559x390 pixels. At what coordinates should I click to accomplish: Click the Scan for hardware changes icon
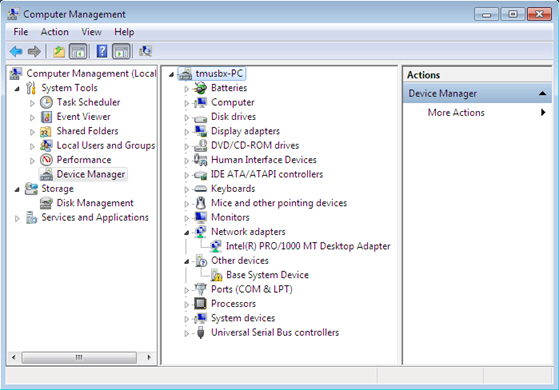[x=145, y=52]
